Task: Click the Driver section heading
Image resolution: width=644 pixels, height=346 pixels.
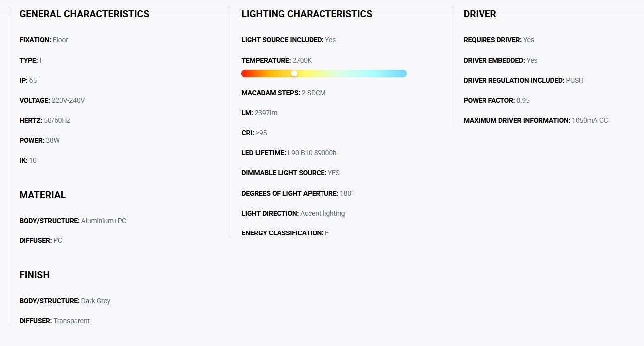Action: point(480,14)
